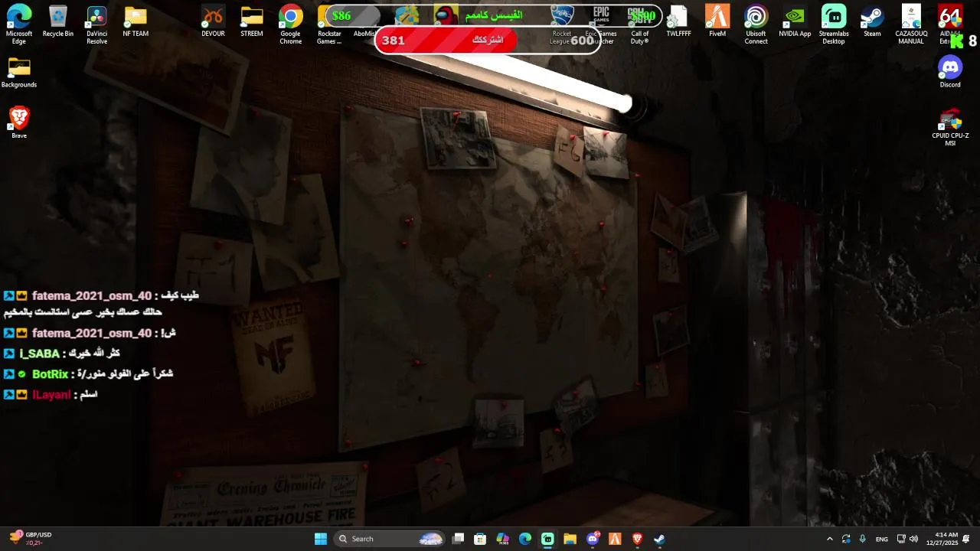Click the first fatema_2021_osm_40 chat message
This screenshot has width=980, height=551.
[101, 304]
